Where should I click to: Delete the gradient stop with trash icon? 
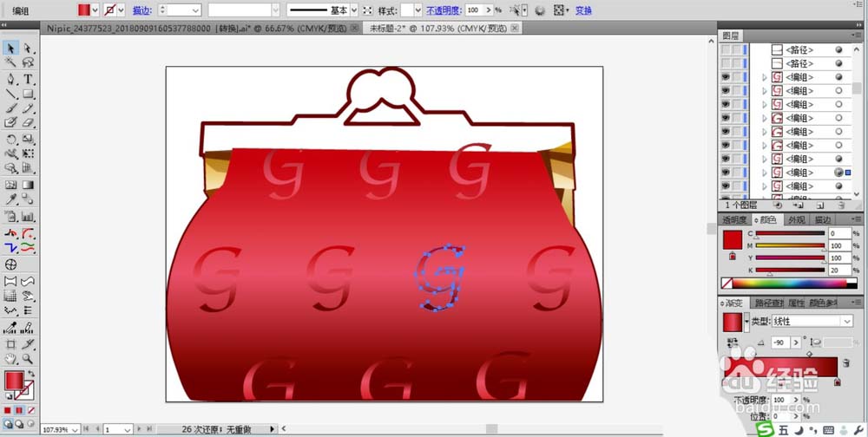tap(846, 363)
